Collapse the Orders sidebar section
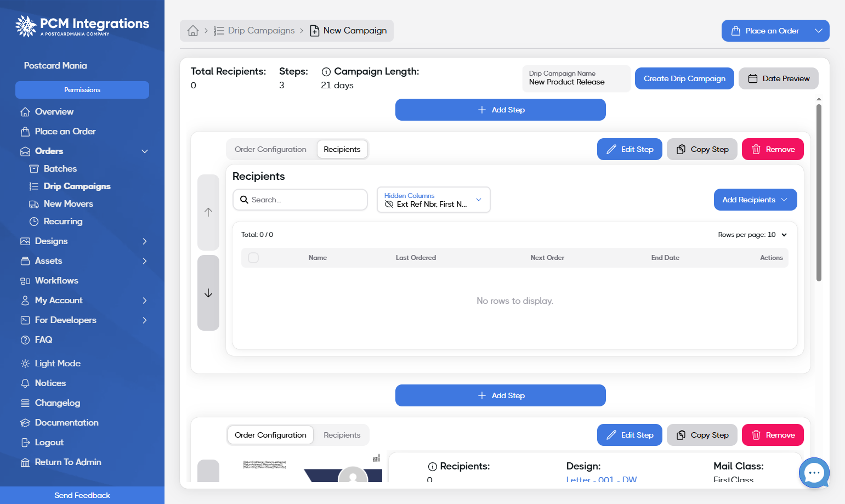The height and width of the screenshot is (504, 845). (145, 151)
